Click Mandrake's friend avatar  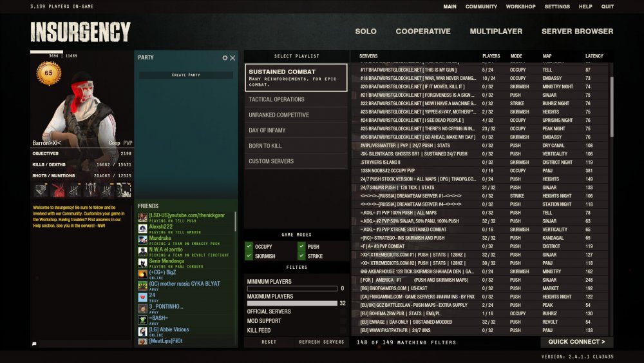pos(142,240)
